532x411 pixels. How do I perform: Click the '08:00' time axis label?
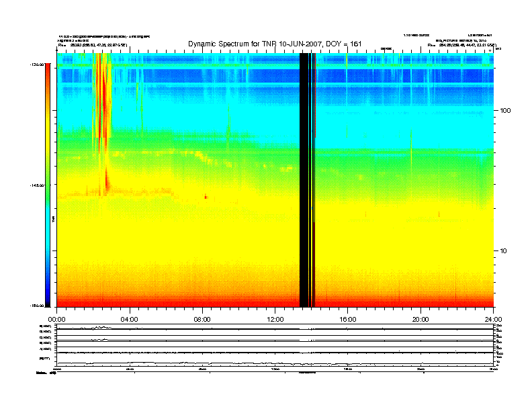click(x=202, y=320)
